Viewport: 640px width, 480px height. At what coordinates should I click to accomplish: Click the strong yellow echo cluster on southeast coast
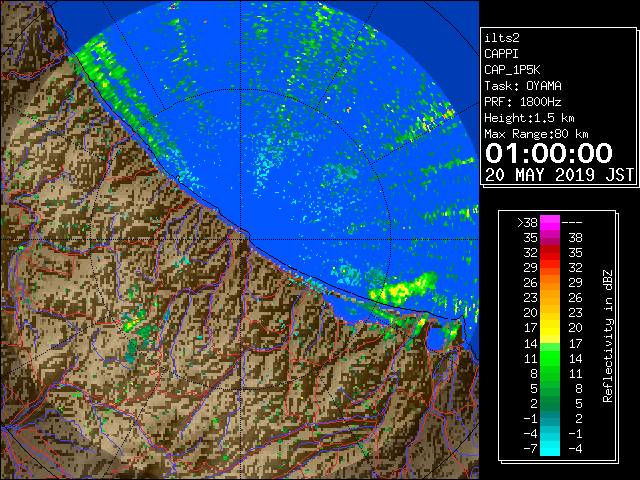(402, 289)
